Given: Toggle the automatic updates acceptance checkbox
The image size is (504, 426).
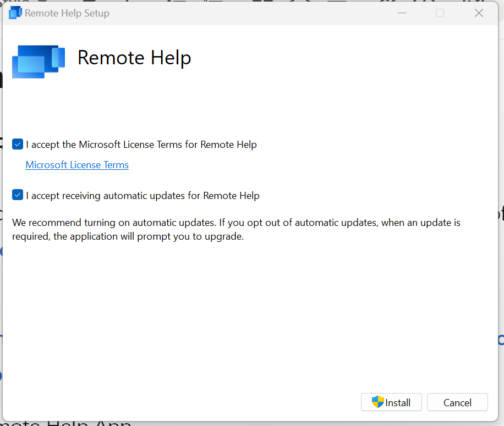Looking at the screenshot, I should [18, 195].
